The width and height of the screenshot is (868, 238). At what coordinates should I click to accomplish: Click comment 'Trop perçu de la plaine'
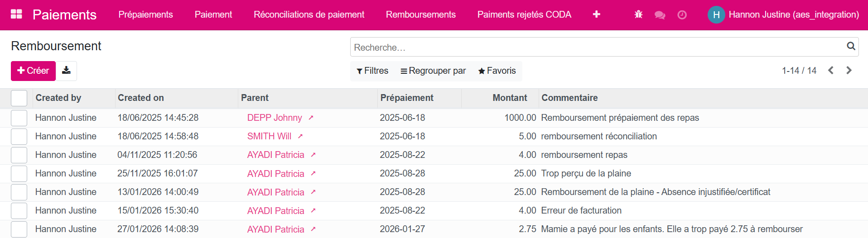click(586, 173)
